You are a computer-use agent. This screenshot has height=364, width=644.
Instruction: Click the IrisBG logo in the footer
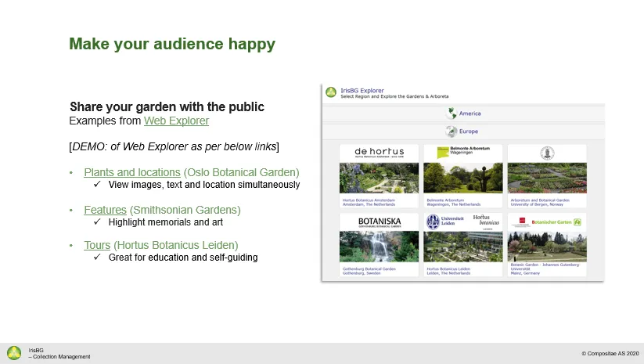14,353
